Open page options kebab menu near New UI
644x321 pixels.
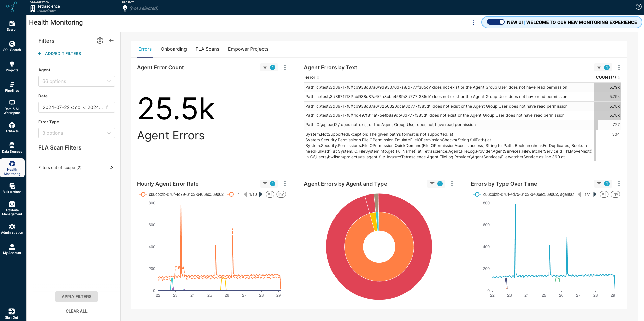(473, 23)
